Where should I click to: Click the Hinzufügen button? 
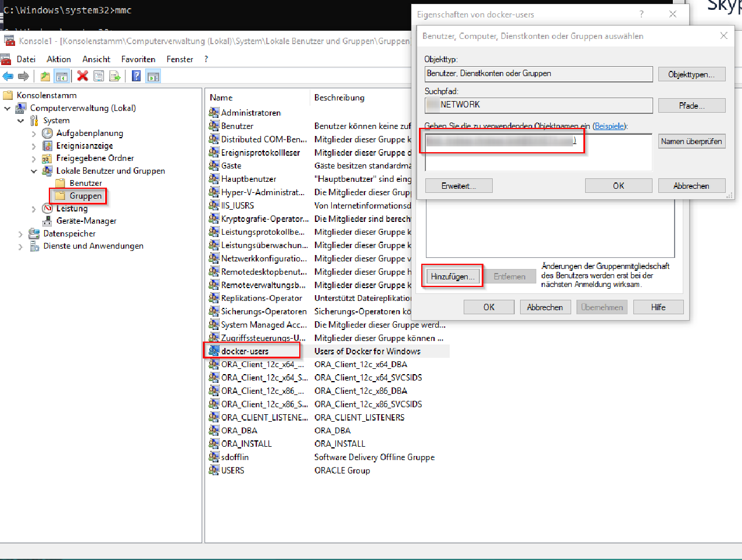point(453,277)
